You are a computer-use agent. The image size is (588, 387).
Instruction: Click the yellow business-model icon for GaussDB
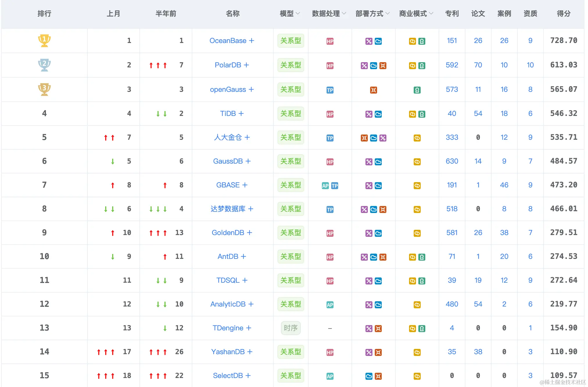coord(417,162)
